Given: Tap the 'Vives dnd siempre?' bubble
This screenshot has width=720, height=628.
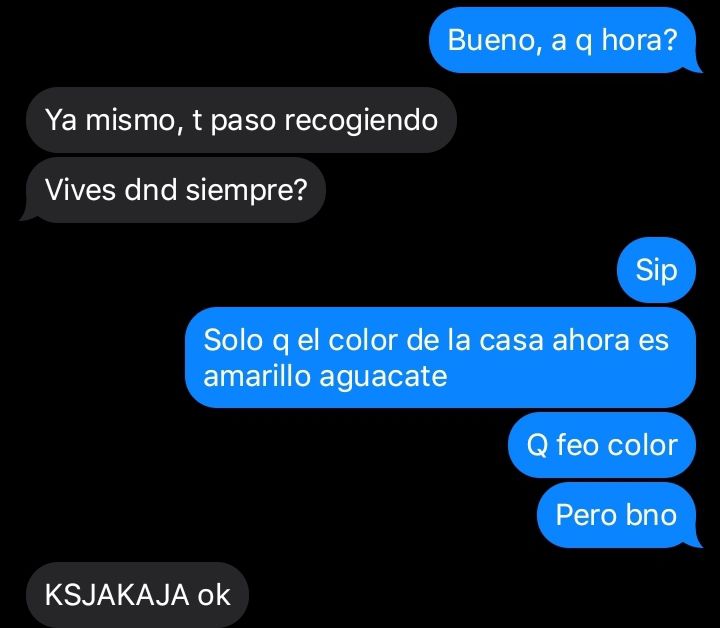Looking at the screenshot, I should 176,190.
